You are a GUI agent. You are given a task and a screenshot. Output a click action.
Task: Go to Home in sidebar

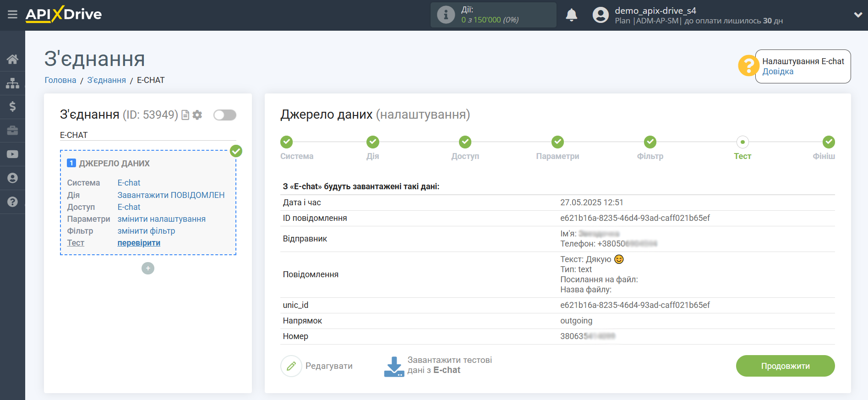(12, 59)
